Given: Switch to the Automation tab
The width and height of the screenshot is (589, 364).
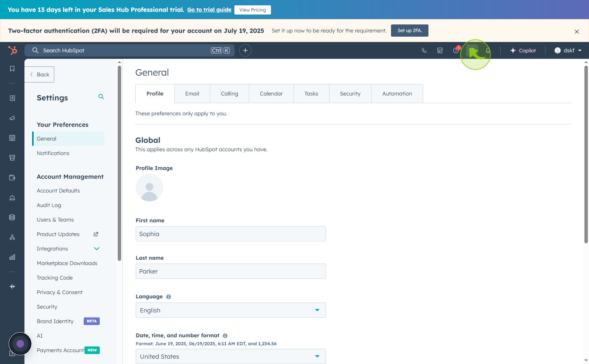Looking at the screenshot, I should tap(397, 94).
